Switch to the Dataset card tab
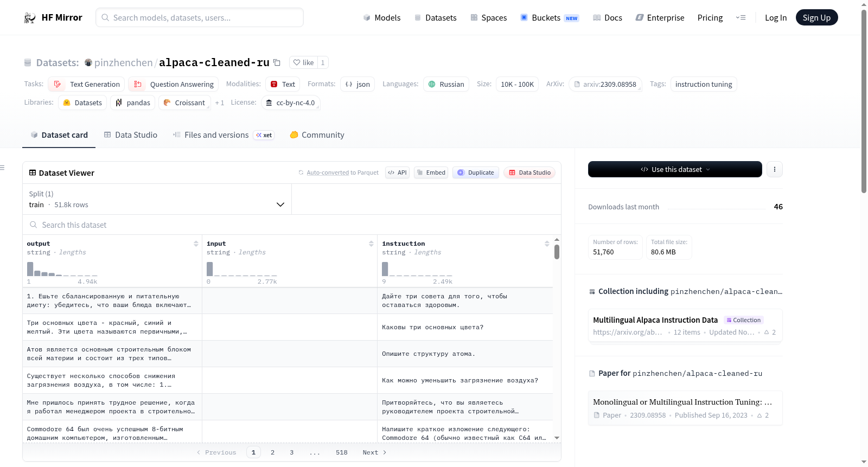The height and width of the screenshot is (467, 868). point(59,135)
